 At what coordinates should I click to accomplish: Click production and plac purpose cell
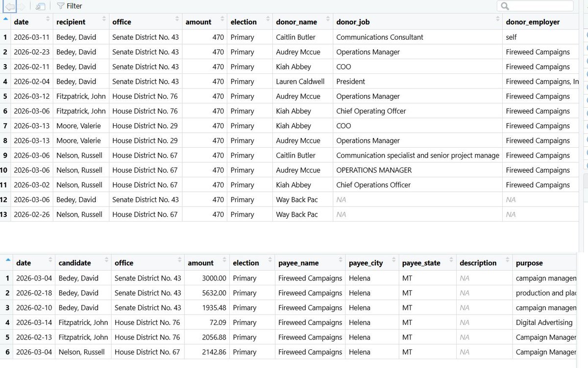(x=546, y=293)
